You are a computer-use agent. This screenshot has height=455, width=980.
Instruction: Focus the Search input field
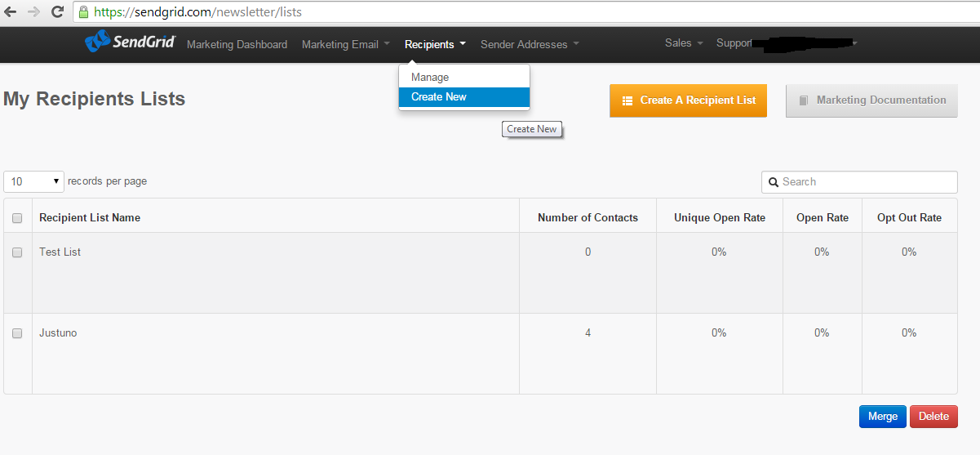click(859, 182)
